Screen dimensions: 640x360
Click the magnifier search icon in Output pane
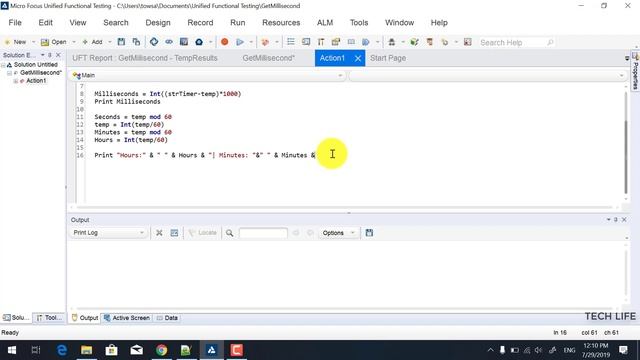(229, 233)
